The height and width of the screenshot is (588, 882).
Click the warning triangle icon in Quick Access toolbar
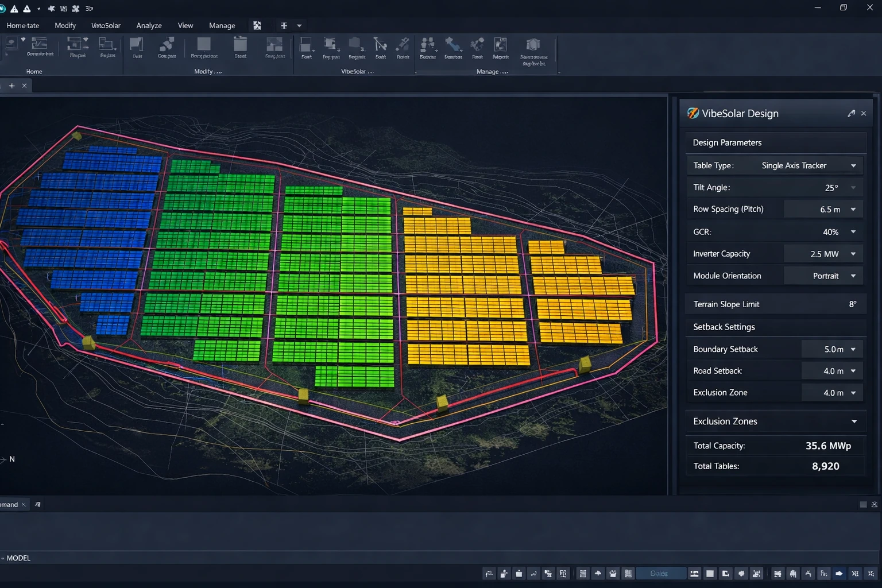(x=14, y=9)
